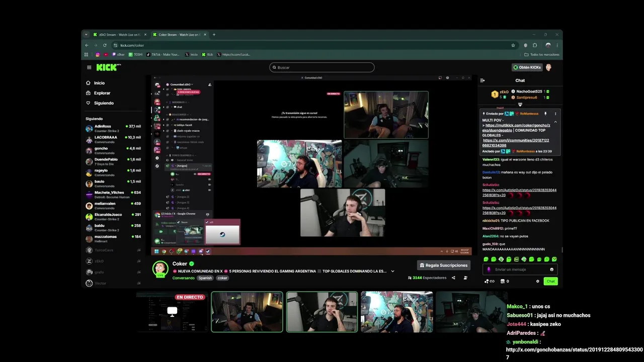644x362 pixels.
Task: Expand the stream title chevron
Action: click(392, 271)
